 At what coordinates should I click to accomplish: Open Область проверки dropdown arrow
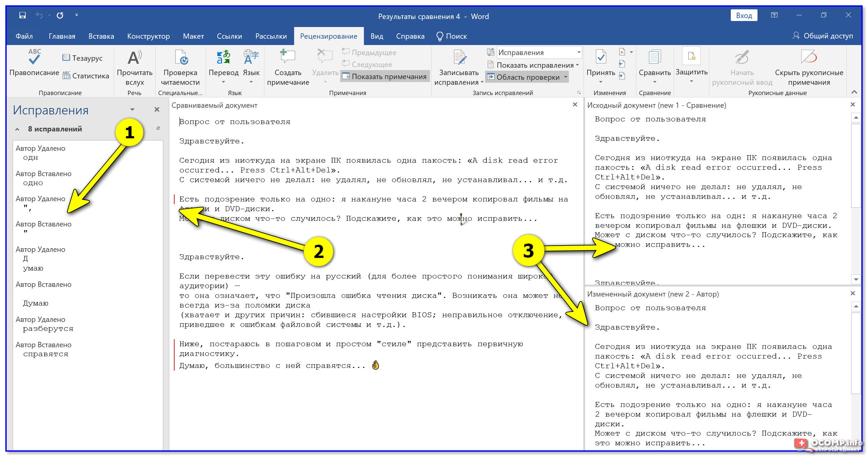tap(566, 77)
